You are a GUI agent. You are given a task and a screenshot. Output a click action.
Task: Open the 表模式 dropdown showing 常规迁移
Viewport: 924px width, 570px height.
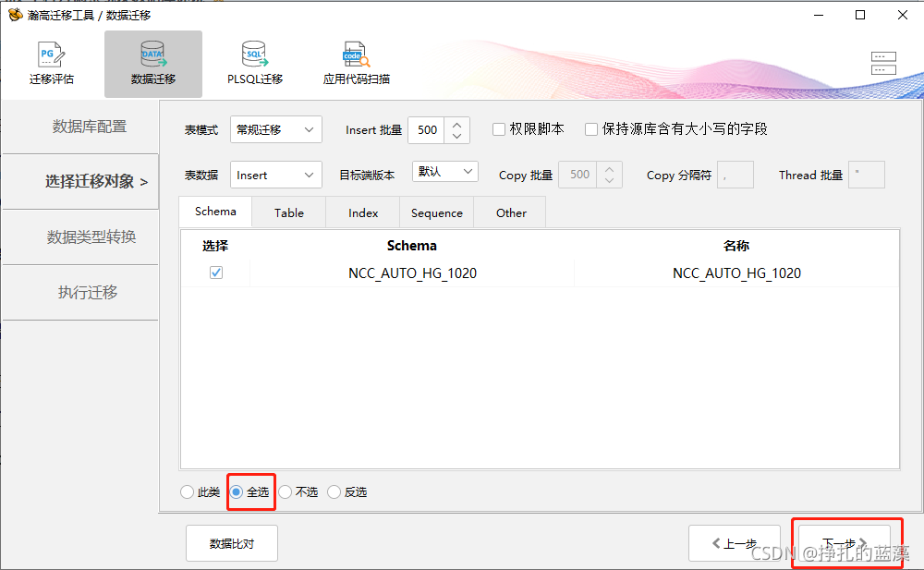(275, 129)
